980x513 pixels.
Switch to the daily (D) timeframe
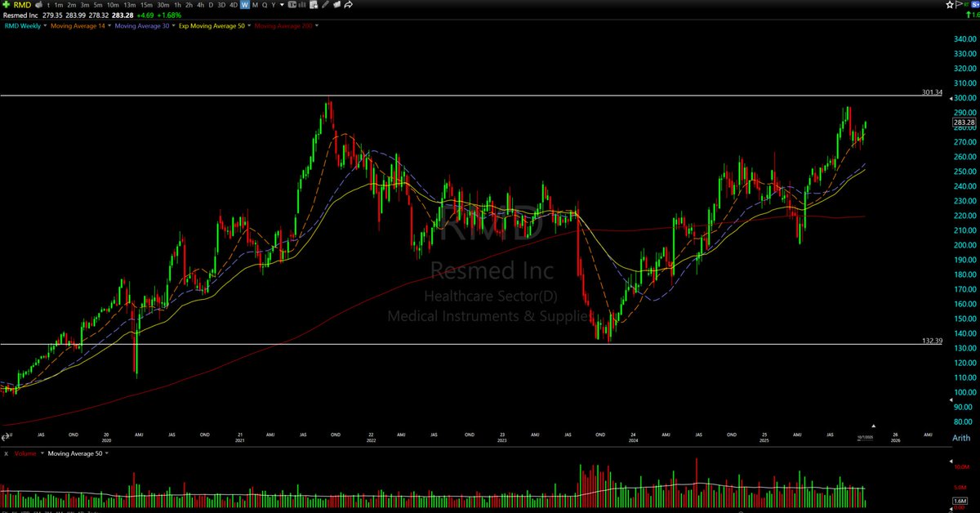pos(211,5)
